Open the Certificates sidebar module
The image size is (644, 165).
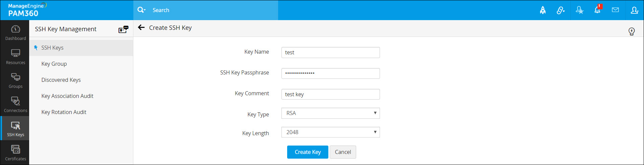pos(15,153)
